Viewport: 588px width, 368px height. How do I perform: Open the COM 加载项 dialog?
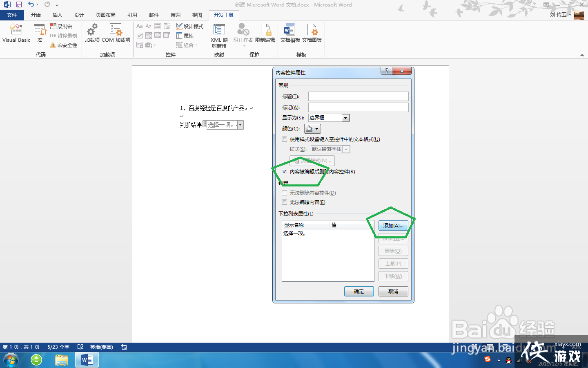[116, 33]
